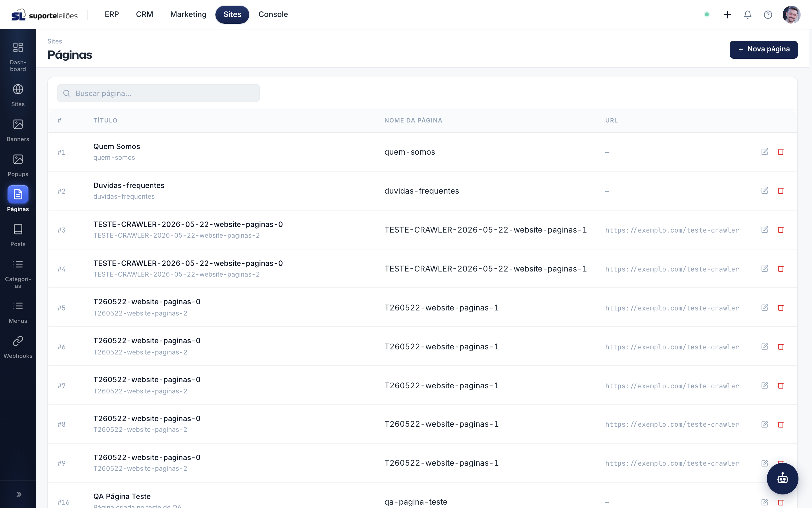Viewport: 812px width, 508px height.
Task: Open the help question mark icon
Action: click(x=768, y=14)
